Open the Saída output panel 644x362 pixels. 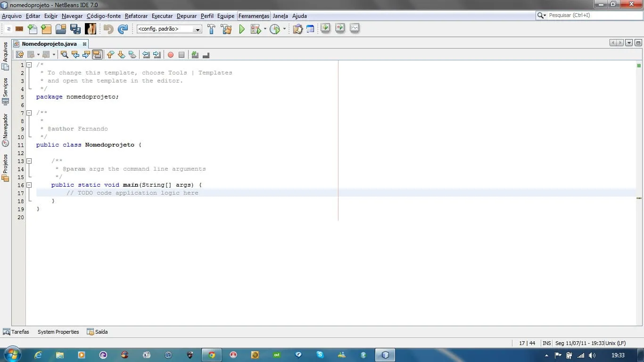pyautogui.click(x=98, y=332)
